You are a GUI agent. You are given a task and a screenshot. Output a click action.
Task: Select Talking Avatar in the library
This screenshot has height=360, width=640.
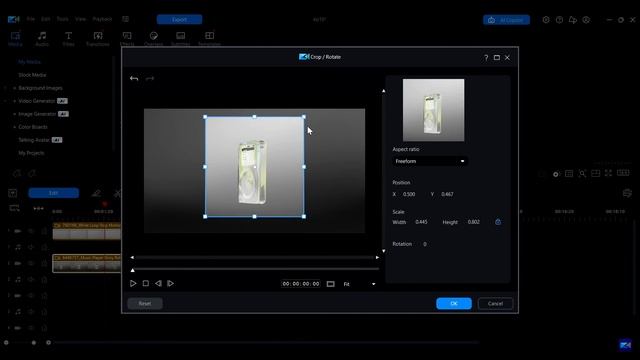(34, 140)
